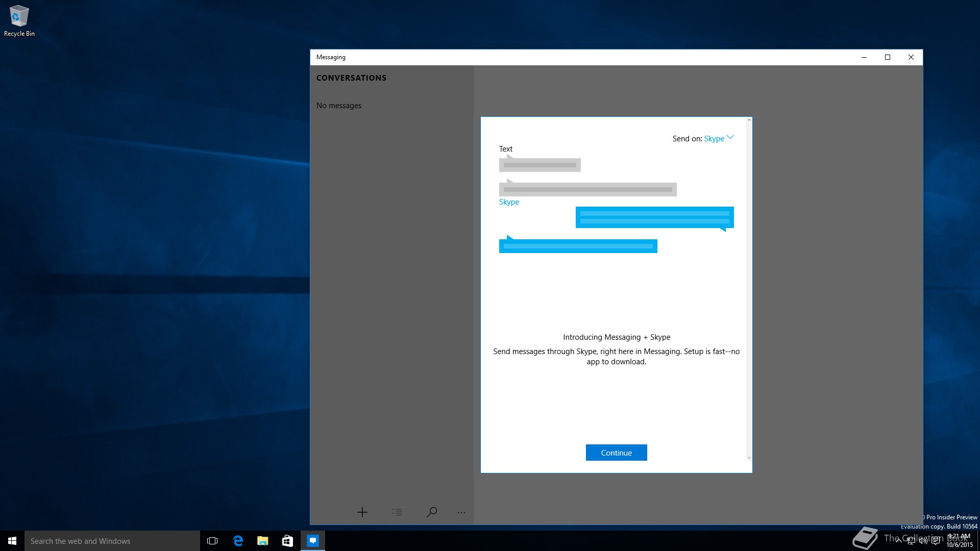The image size is (980, 551).
Task: Maximize the Messaging window
Action: [x=888, y=57]
